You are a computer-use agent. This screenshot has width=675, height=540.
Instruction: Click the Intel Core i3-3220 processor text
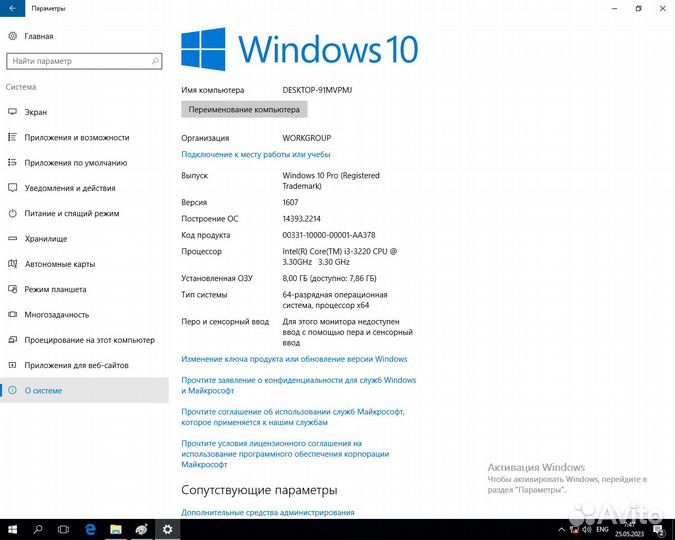[x=340, y=256]
